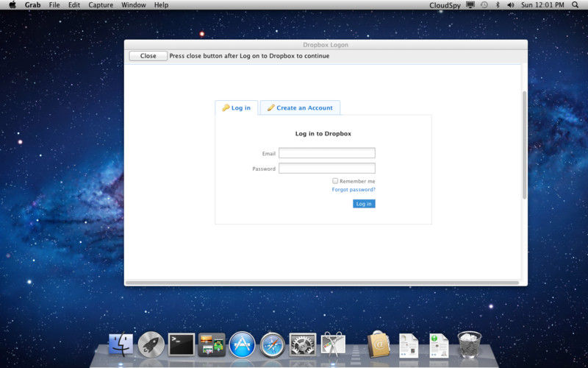The width and height of the screenshot is (588, 368).
Task: Click the vertical scrollbar in Dropbox Logon
Action: [524, 145]
